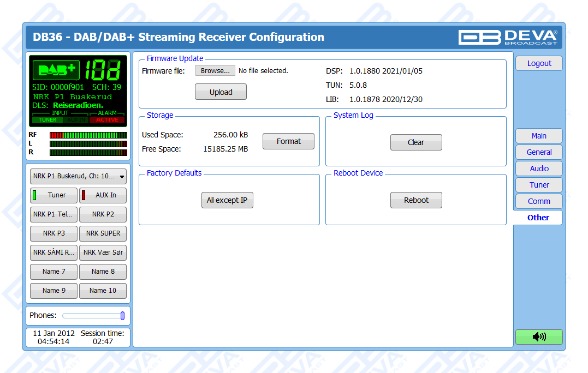Restore factory defaults except IP
This screenshot has height=373, width=588.
[227, 200]
